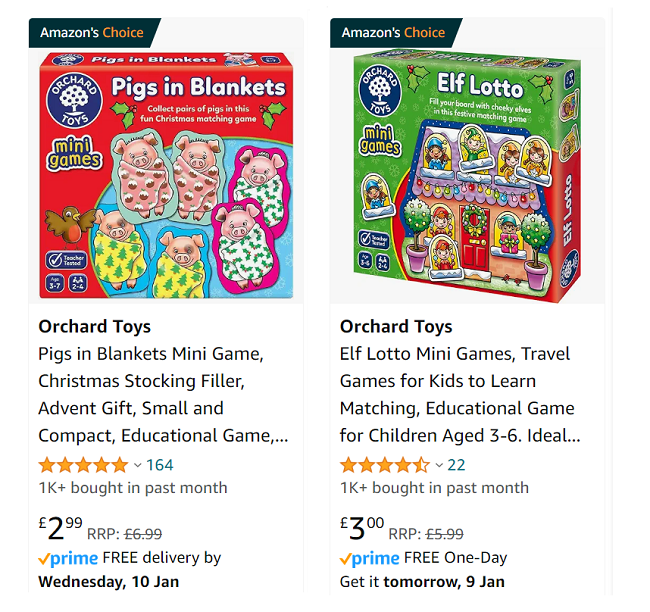Image resolution: width=650 pixels, height=612 pixels.
Task: Click the Prime logo under the £3.00 price
Action: [370, 559]
